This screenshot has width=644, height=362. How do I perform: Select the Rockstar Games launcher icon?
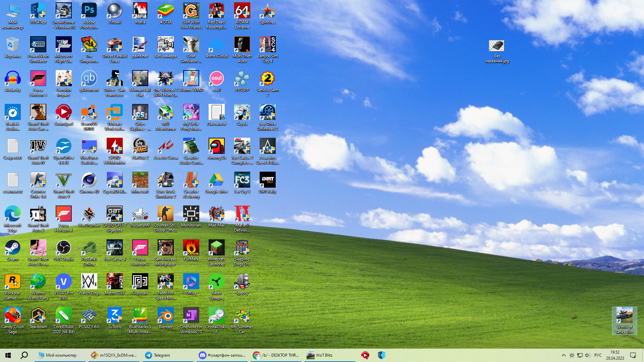[13, 287]
